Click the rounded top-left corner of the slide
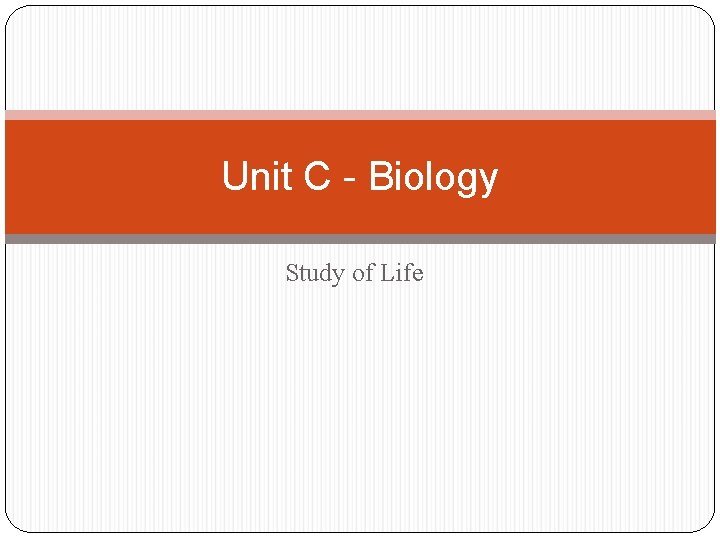Image resolution: width=720 pixels, height=540 pixels. tap(15, 15)
